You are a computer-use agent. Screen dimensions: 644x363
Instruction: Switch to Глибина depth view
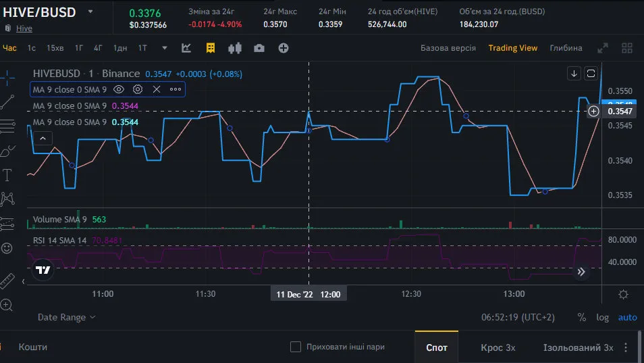pyautogui.click(x=566, y=48)
